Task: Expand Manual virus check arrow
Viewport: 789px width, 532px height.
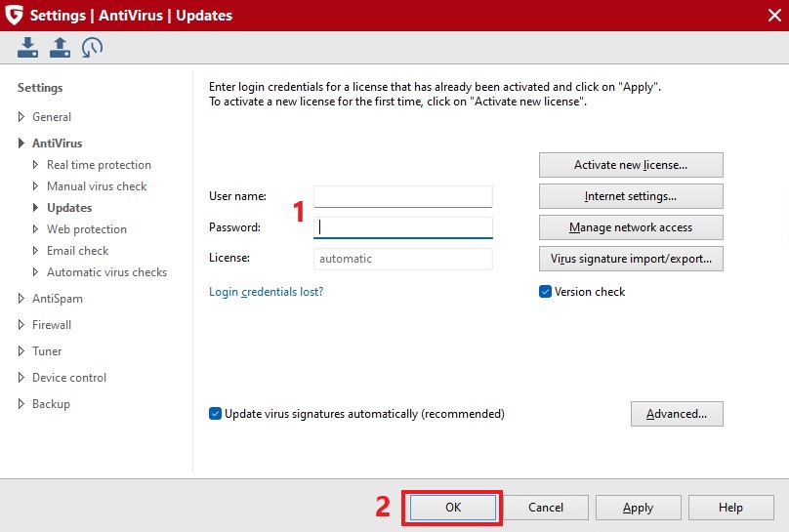Action: (x=35, y=186)
